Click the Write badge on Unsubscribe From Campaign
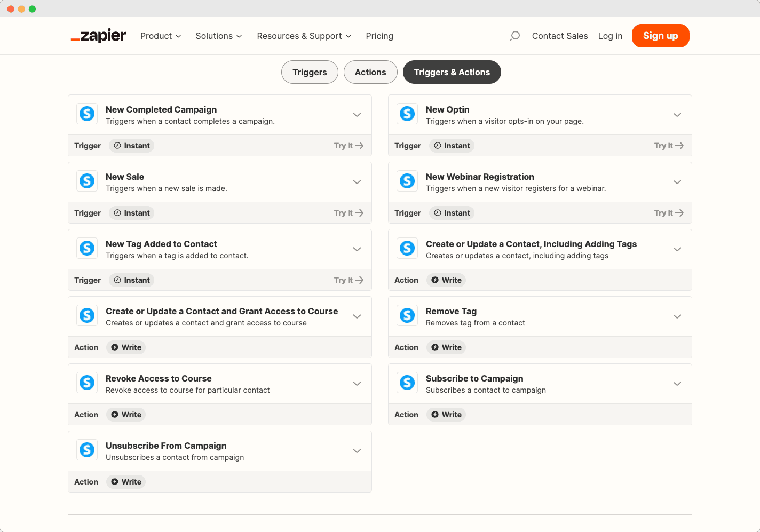Image resolution: width=760 pixels, height=532 pixels. pos(125,481)
